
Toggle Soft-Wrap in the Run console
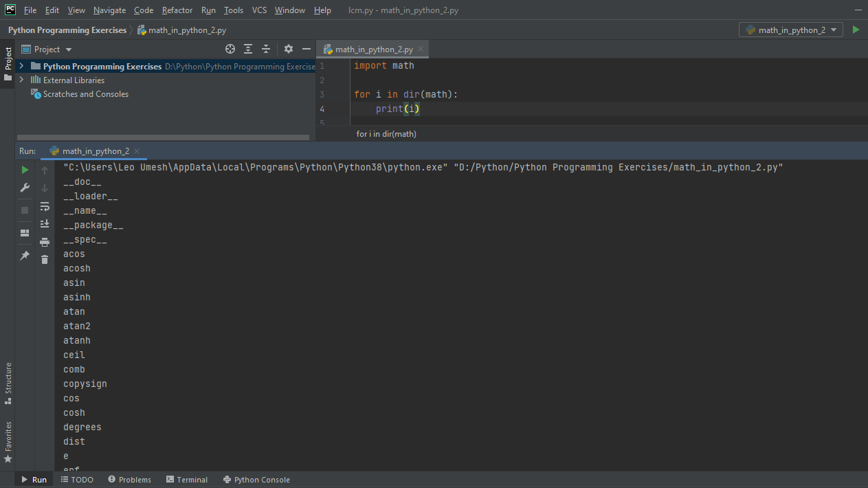pyautogui.click(x=45, y=206)
